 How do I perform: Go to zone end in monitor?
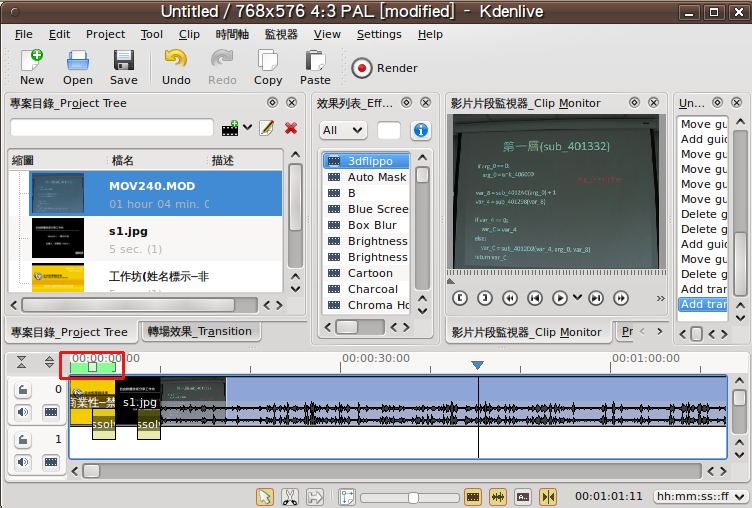(x=596, y=298)
